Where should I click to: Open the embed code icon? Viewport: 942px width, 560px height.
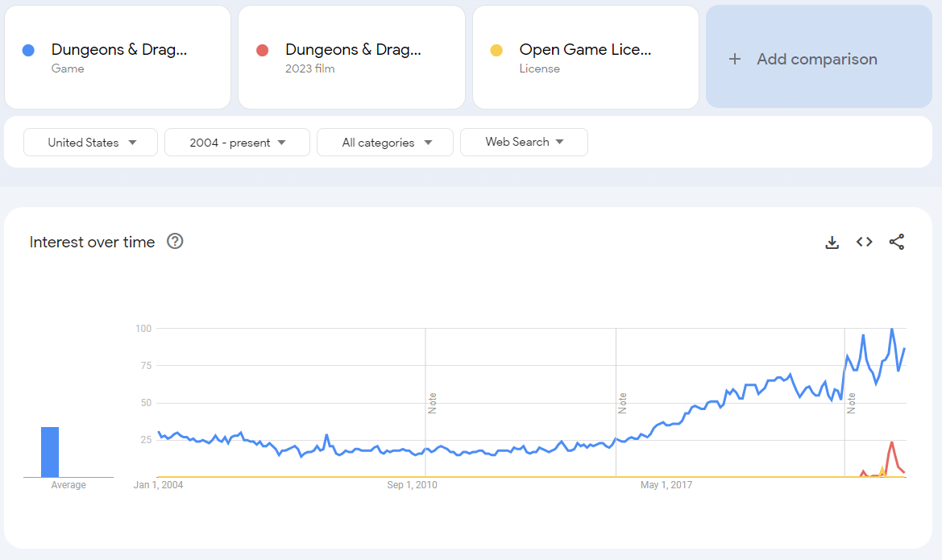click(x=865, y=242)
